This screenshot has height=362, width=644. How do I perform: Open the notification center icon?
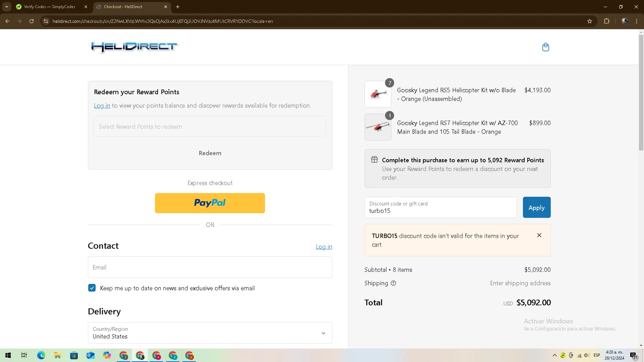pos(634,356)
